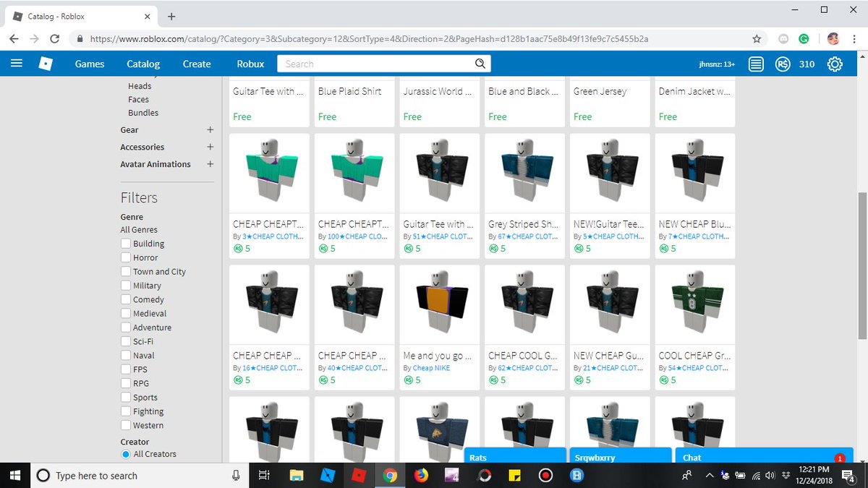
Task: Select the All Genres filter link
Action: (x=139, y=230)
